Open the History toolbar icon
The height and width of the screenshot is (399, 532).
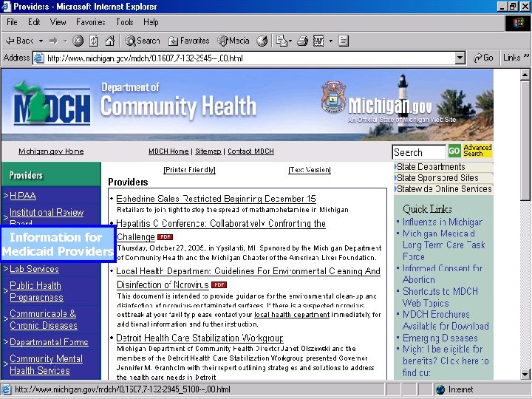click(x=262, y=41)
